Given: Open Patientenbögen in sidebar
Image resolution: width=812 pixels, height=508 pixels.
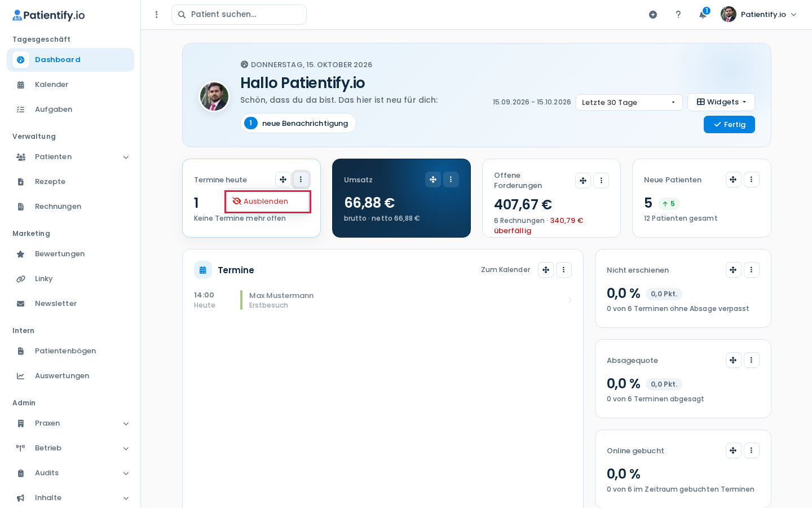Looking at the screenshot, I should tap(70, 351).
